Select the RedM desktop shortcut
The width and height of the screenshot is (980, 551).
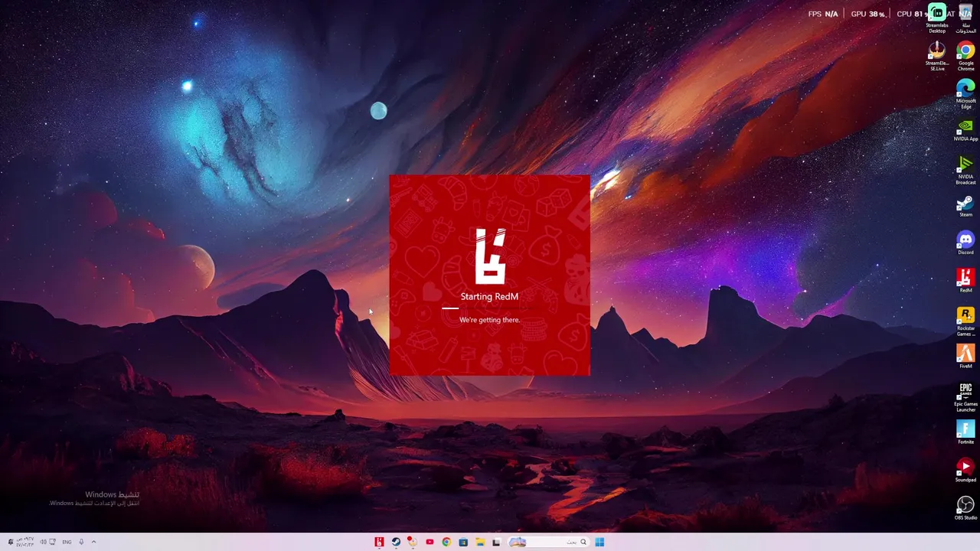click(x=966, y=281)
